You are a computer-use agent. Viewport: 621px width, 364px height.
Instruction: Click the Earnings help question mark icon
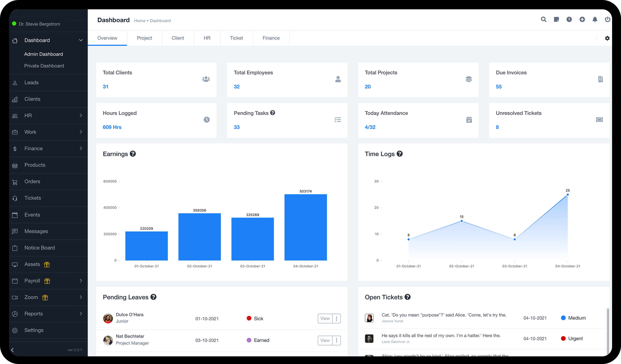(133, 154)
